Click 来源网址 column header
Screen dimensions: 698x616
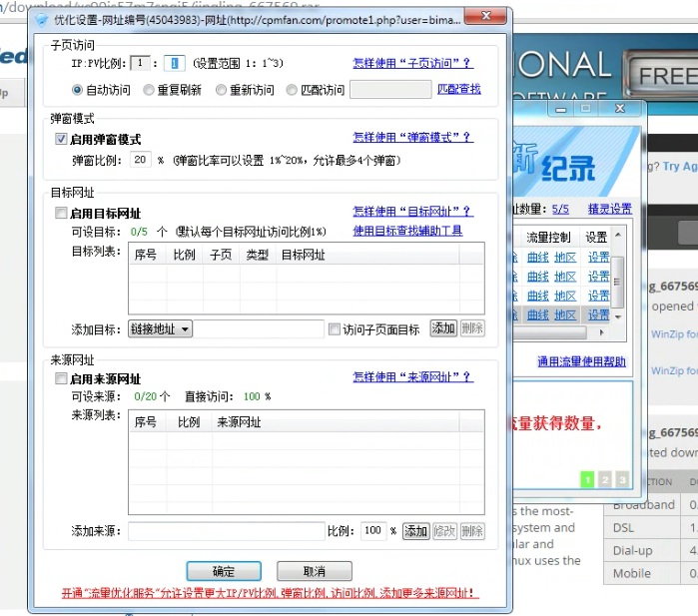[x=336, y=422]
